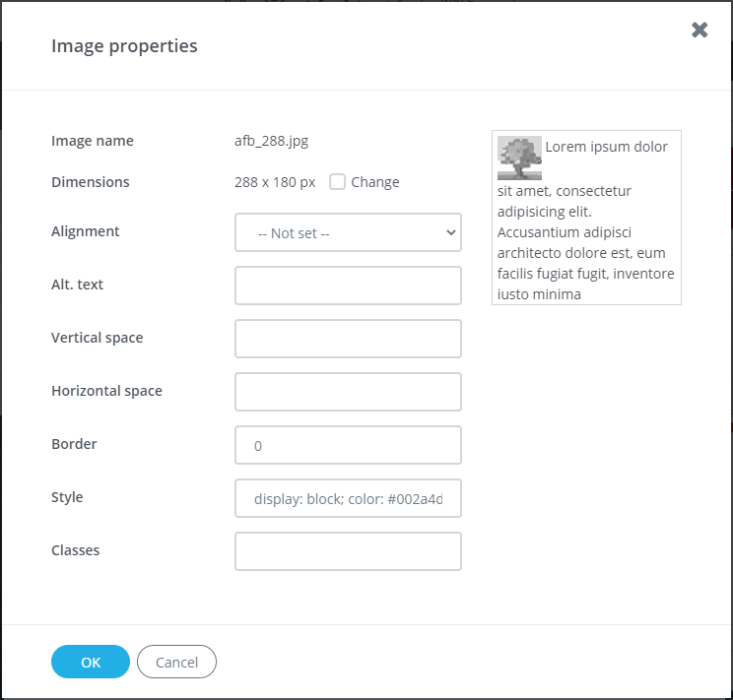Click the Alignment field label
The width and height of the screenshot is (733, 700).
point(86,231)
